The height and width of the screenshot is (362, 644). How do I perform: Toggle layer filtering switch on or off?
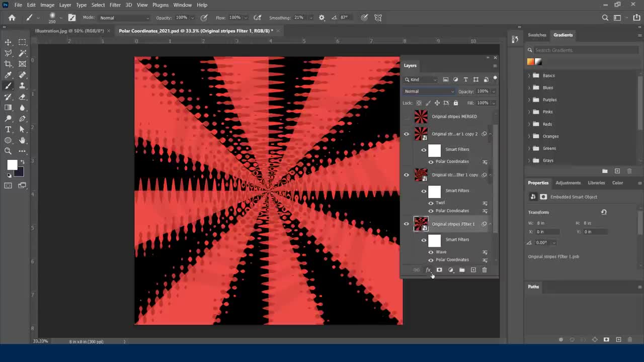point(495,79)
